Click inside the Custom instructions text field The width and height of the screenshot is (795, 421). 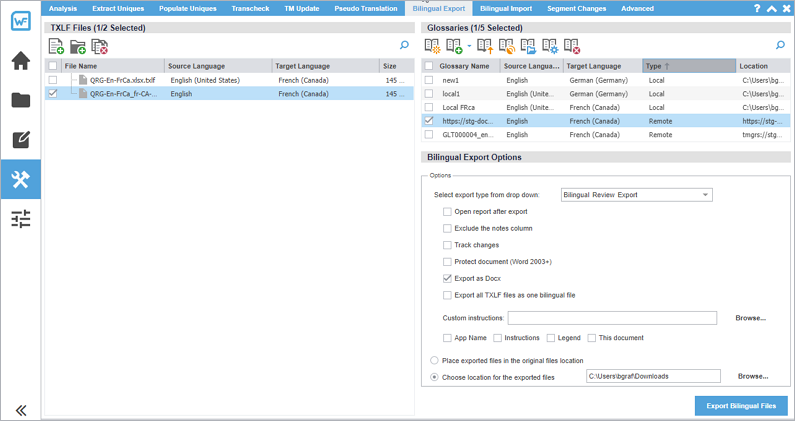pyautogui.click(x=612, y=318)
